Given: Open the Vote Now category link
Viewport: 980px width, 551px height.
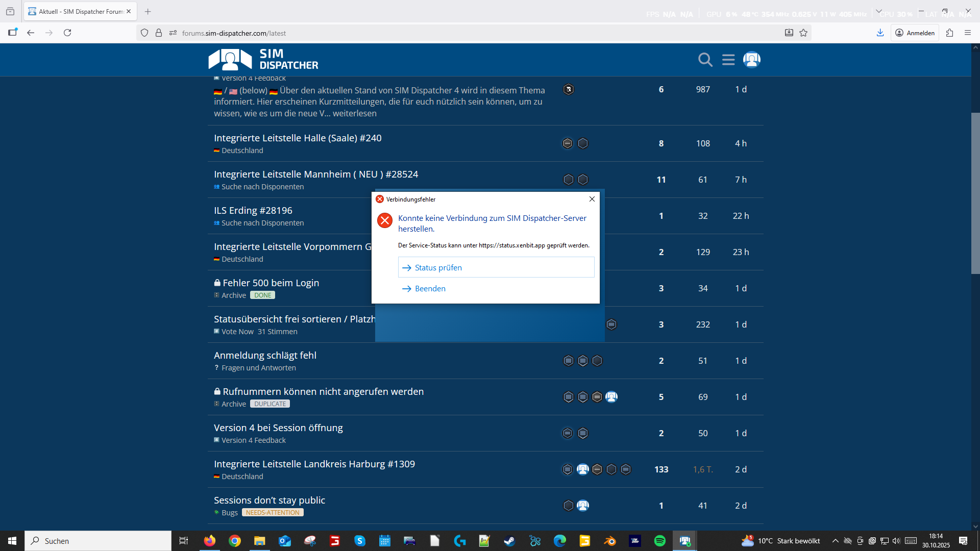Looking at the screenshot, I should tap(234, 332).
